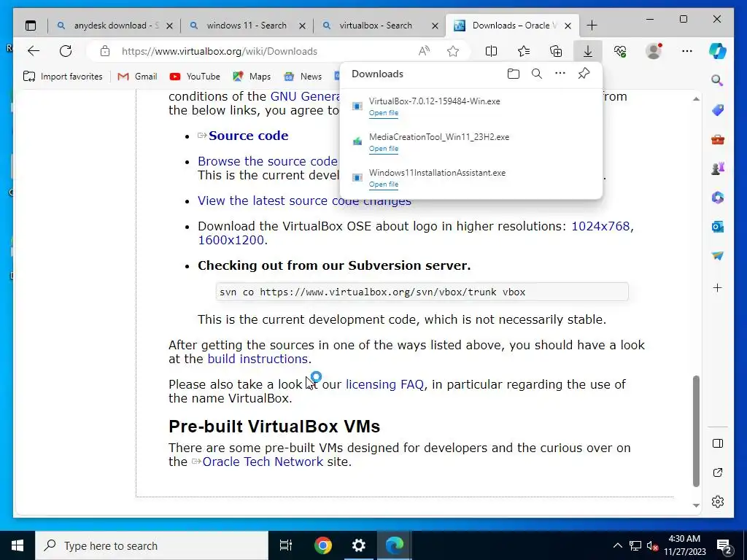Screen dimensions: 747x560
Task: Open the licensing FAQ link
Action: pyautogui.click(x=384, y=384)
